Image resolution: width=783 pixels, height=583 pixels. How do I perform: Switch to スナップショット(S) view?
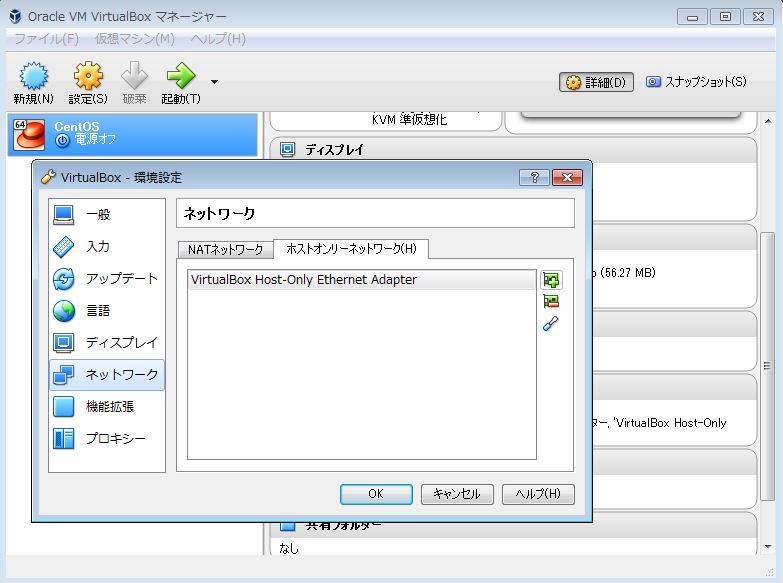696,82
